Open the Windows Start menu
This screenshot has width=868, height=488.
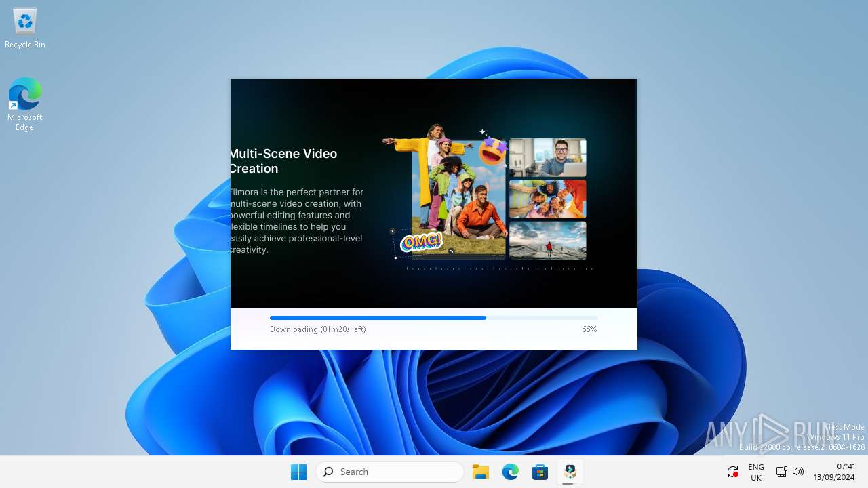click(x=298, y=472)
